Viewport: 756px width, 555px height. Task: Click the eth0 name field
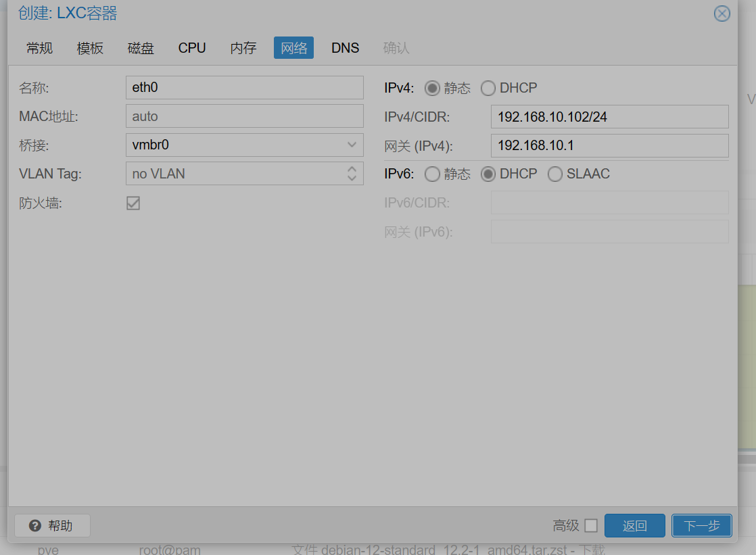[244, 87]
